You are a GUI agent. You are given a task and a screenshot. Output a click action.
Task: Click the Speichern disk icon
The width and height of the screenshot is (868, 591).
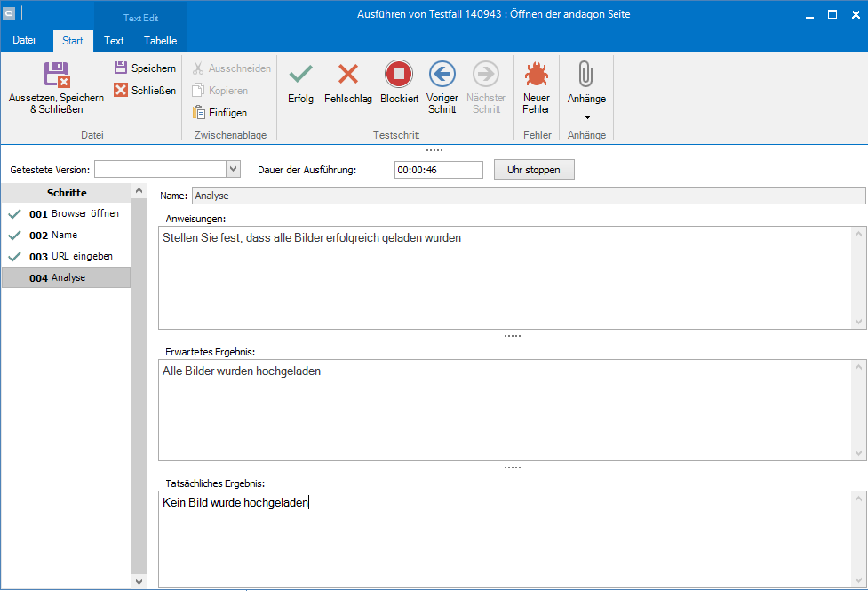click(121, 68)
